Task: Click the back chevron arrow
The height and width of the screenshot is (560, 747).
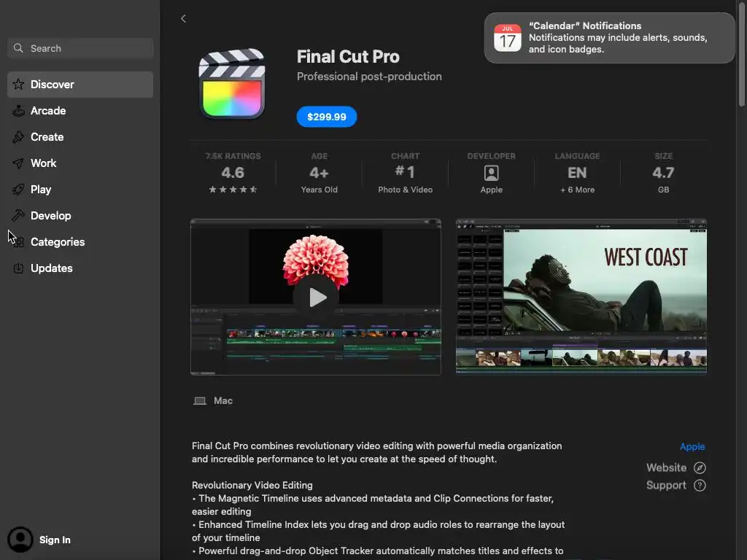Action: point(183,18)
